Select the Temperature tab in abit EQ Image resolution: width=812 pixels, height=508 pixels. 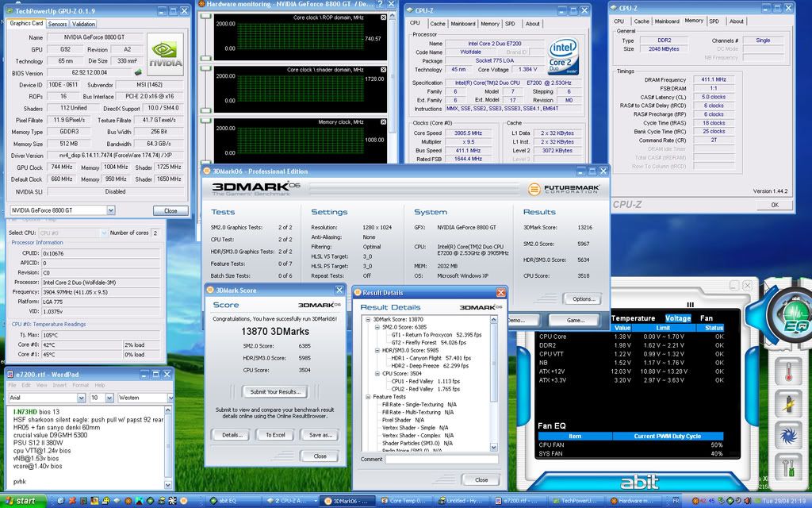point(633,318)
